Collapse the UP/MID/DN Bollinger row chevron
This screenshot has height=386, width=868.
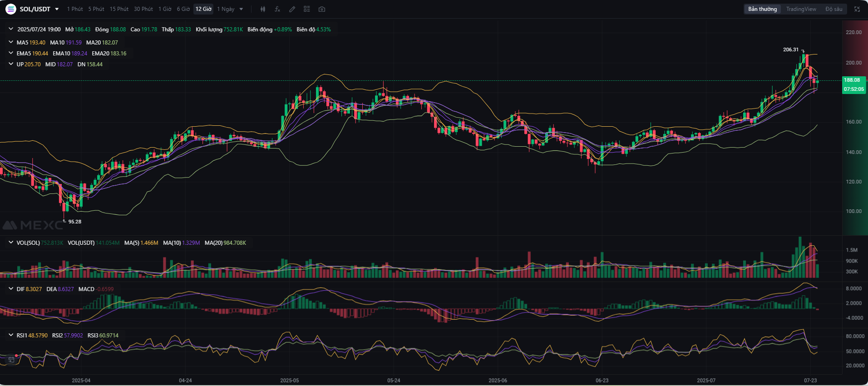coord(11,64)
